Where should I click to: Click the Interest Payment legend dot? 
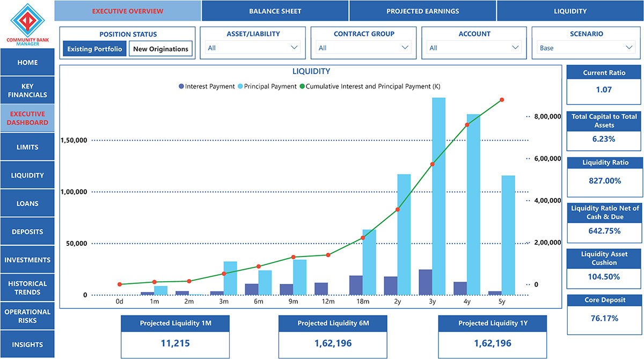pyautogui.click(x=181, y=86)
